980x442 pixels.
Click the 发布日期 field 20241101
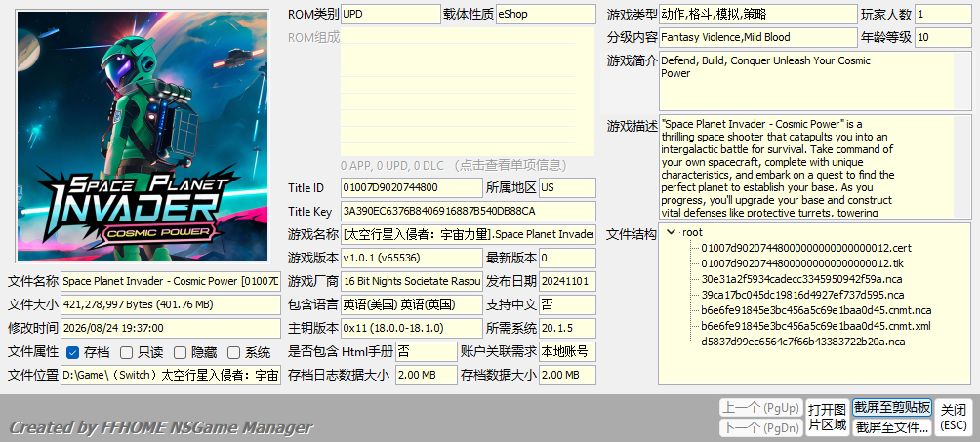(x=567, y=281)
